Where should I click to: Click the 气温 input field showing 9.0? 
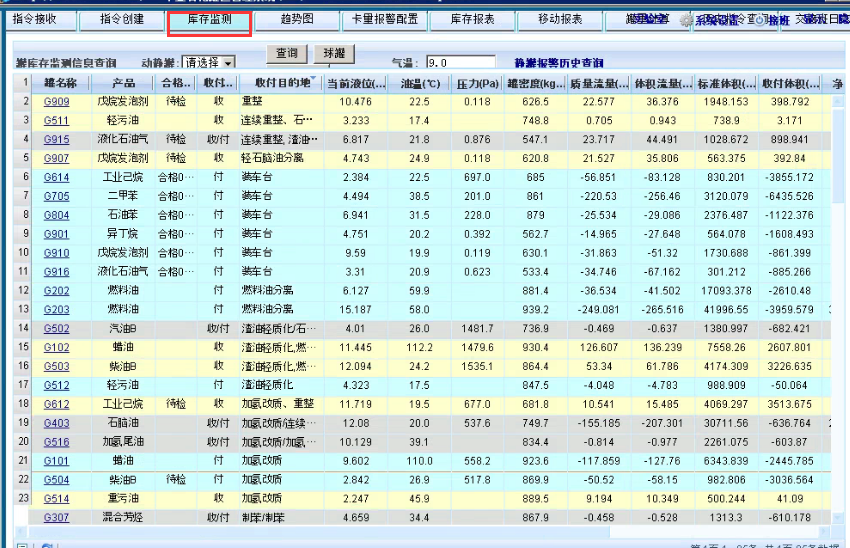pyautogui.click(x=461, y=63)
